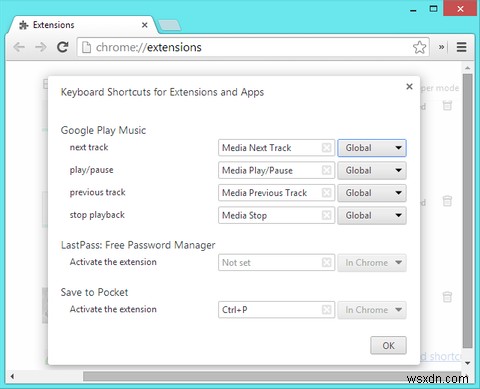Open a new tab
Viewport: 480px width, 389px height.
click(169, 25)
